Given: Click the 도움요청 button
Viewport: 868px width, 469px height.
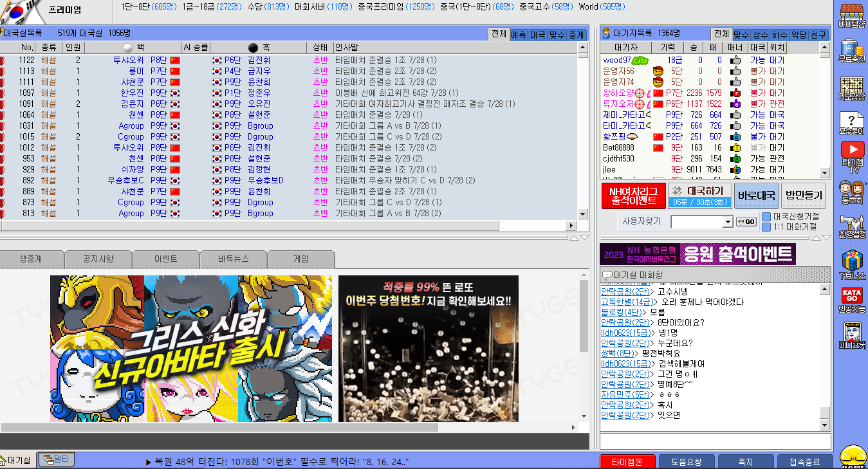Looking at the screenshot, I should coord(687,462).
